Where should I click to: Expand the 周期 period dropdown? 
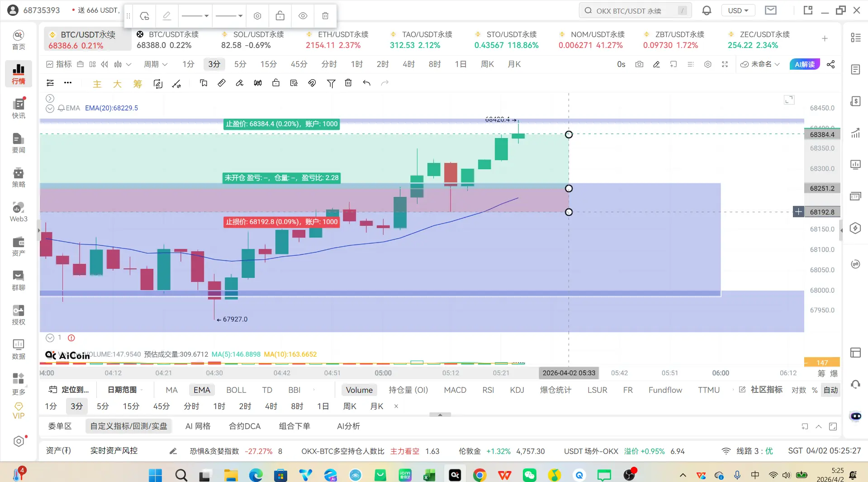156,64
